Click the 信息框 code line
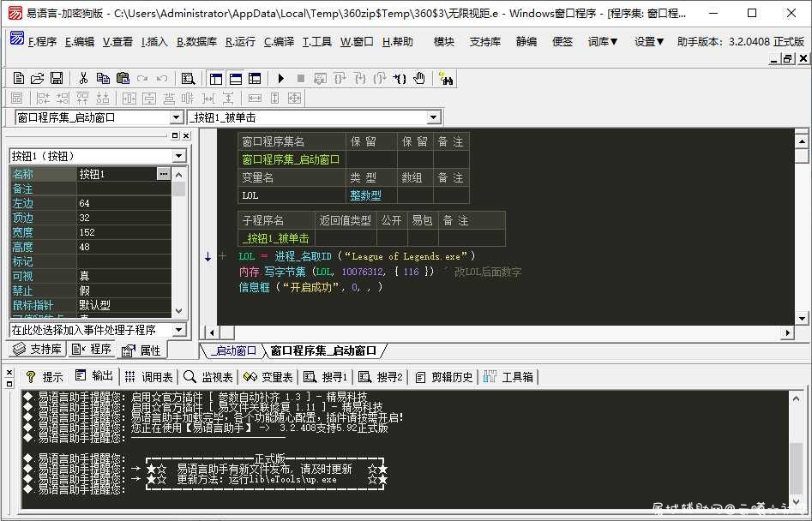 coord(310,287)
